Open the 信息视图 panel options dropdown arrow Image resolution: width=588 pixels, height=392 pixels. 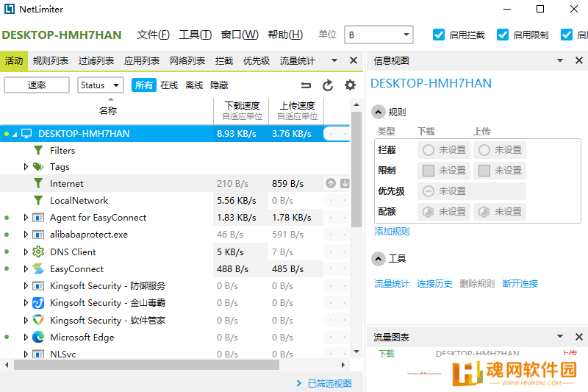[560, 60]
